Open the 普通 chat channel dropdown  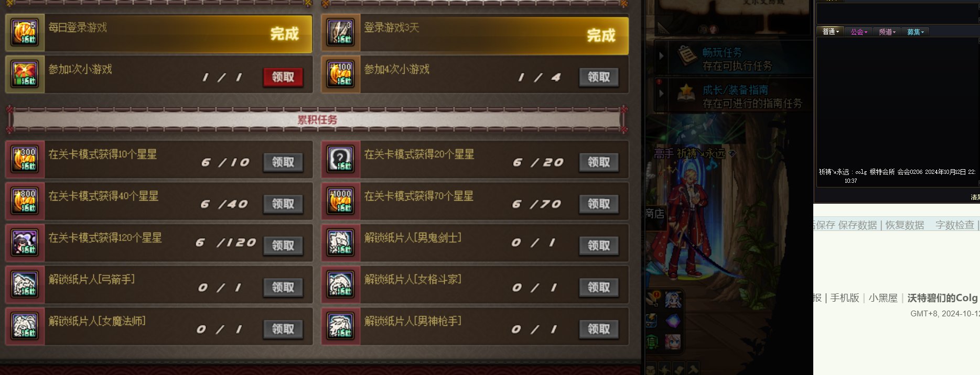[x=831, y=32]
